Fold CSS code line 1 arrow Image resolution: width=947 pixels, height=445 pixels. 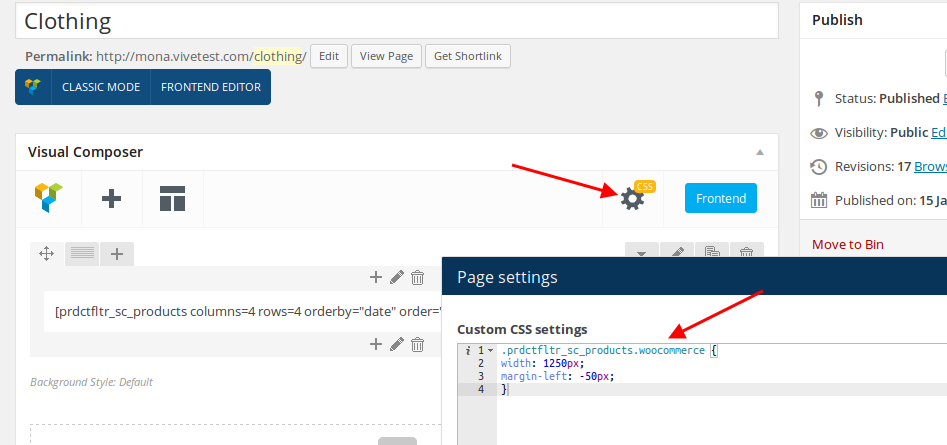[490, 350]
